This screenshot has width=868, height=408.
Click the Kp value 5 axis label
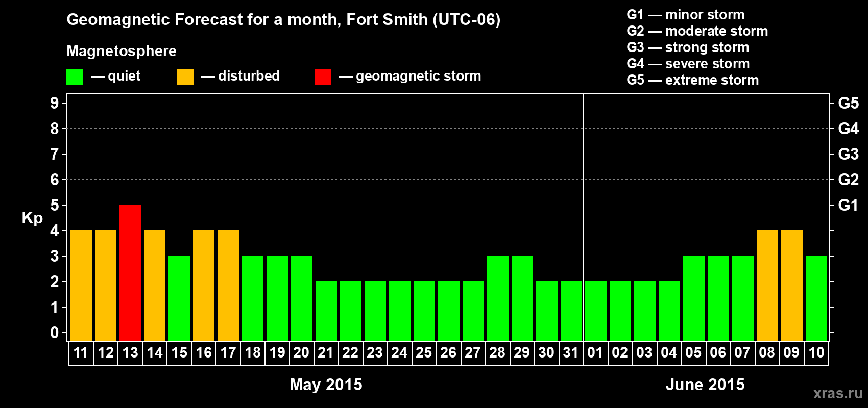pyautogui.click(x=55, y=205)
